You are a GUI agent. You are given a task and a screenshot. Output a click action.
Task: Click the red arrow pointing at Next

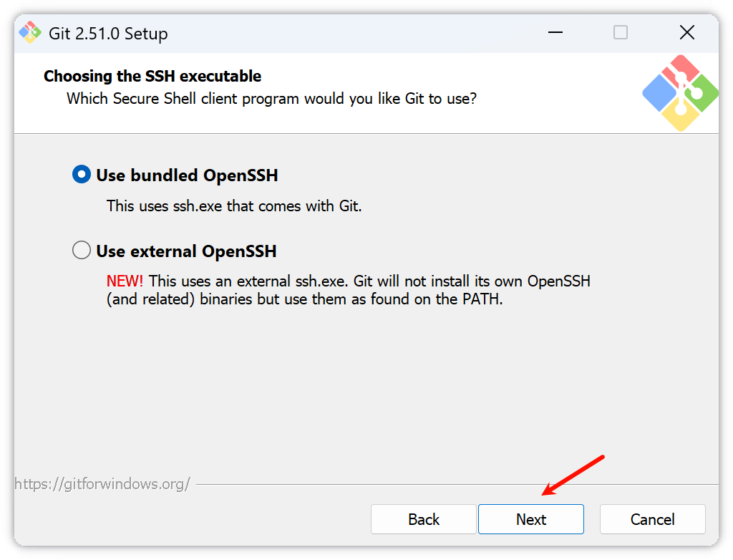(x=573, y=475)
